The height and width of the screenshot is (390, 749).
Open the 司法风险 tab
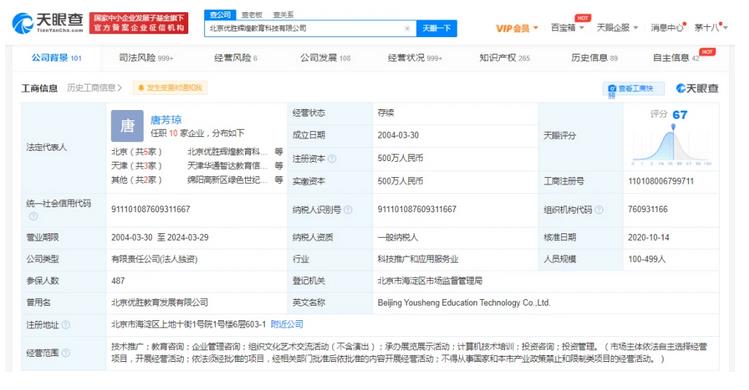coord(146,58)
